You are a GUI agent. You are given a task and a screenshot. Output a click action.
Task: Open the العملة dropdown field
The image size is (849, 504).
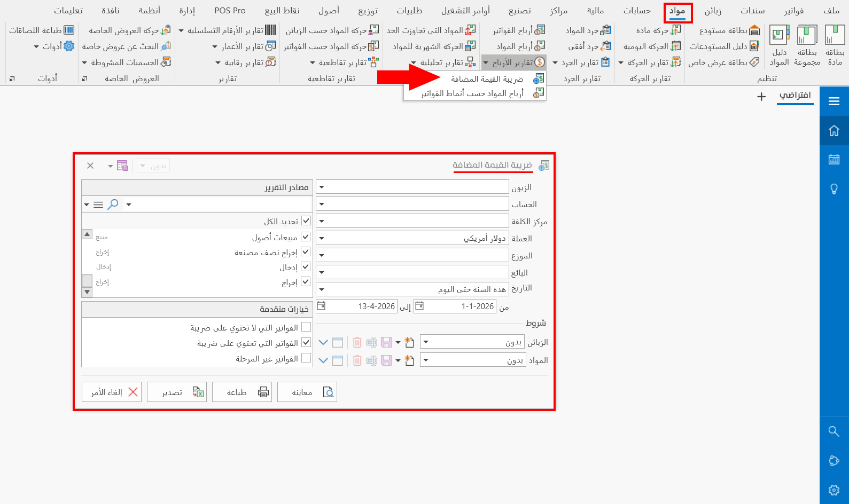tap(412, 238)
